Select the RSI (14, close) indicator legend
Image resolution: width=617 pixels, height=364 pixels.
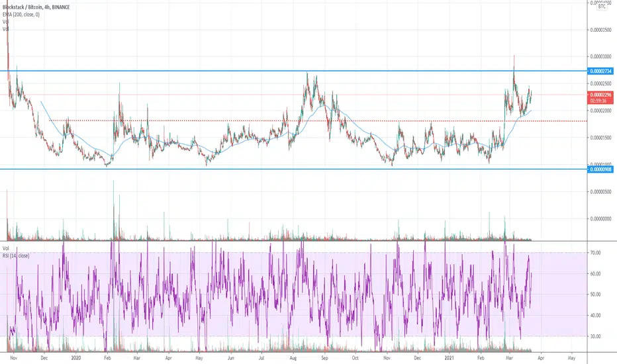tap(16, 255)
